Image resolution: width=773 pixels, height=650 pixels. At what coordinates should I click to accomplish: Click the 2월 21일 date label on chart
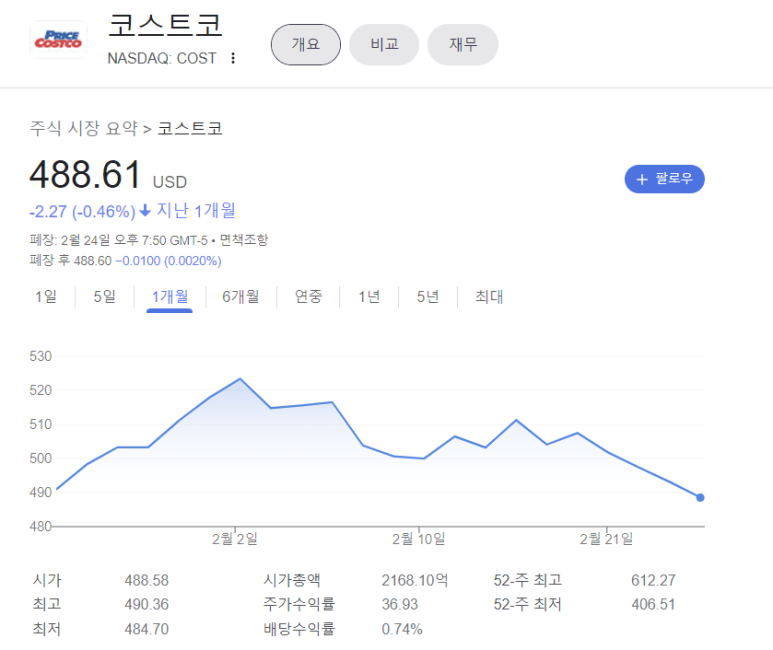point(606,539)
